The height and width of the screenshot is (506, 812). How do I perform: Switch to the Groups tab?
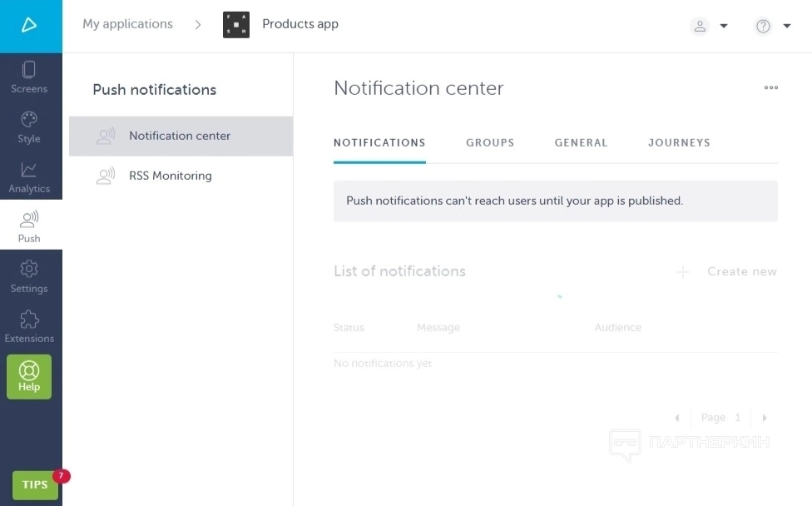pos(490,143)
